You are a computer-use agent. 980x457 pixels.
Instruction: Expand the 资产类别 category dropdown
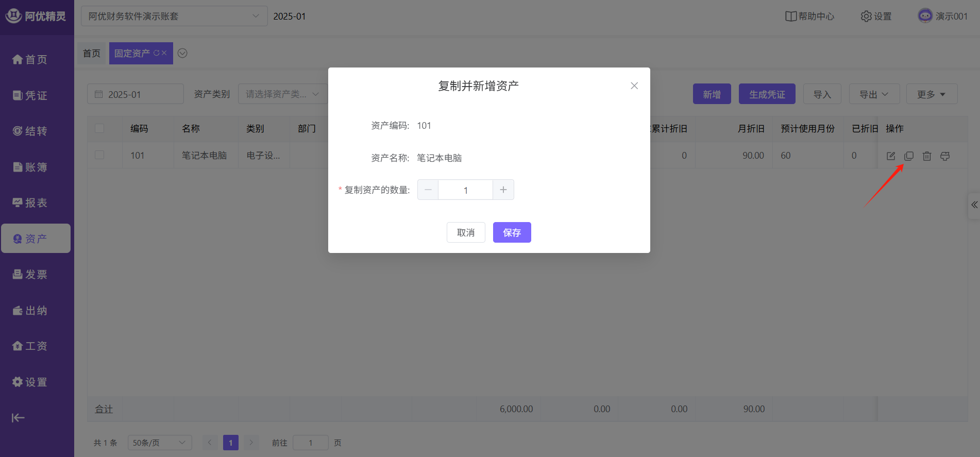click(x=282, y=94)
